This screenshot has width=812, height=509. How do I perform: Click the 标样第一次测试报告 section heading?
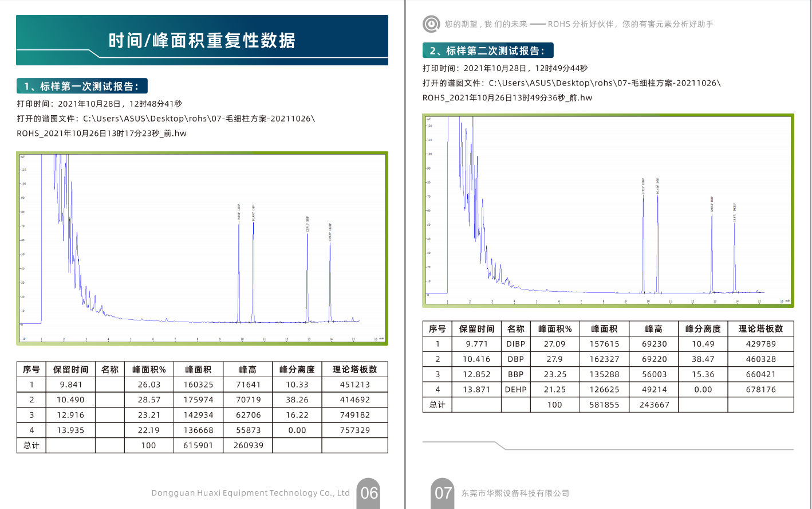pyautogui.click(x=82, y=87)
